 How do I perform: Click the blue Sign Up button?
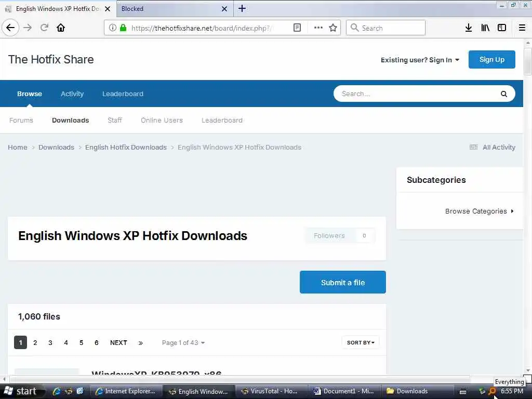point(491,59)
